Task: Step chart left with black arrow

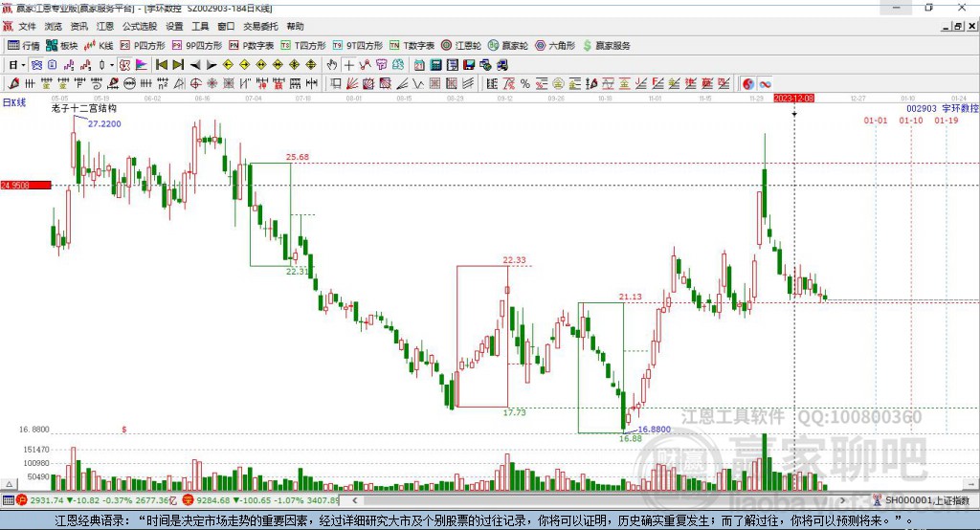Action: tap(195, 65)
